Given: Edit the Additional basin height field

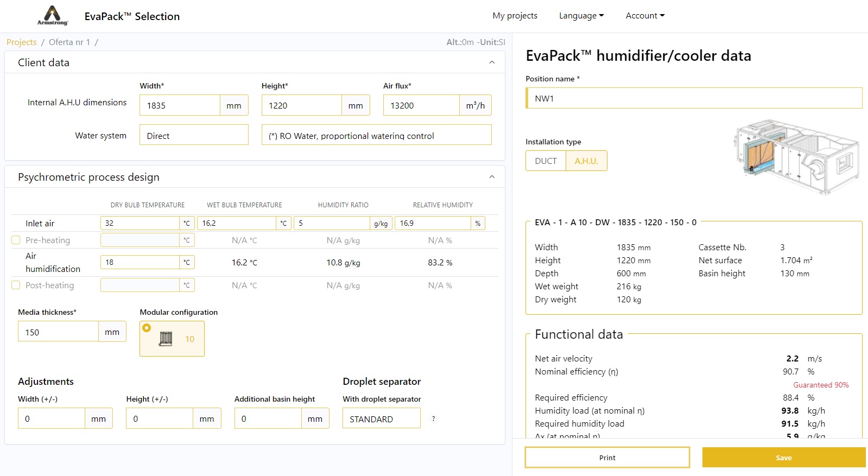Looking at the screenshot, I should tap(268, 418).
